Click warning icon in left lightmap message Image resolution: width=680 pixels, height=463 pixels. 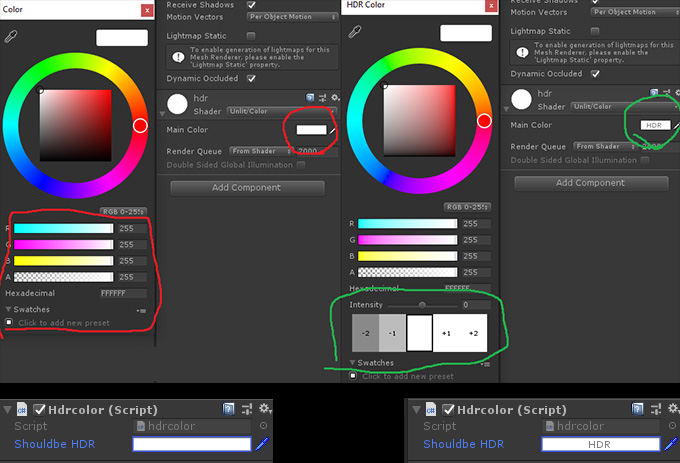point(178,57)
